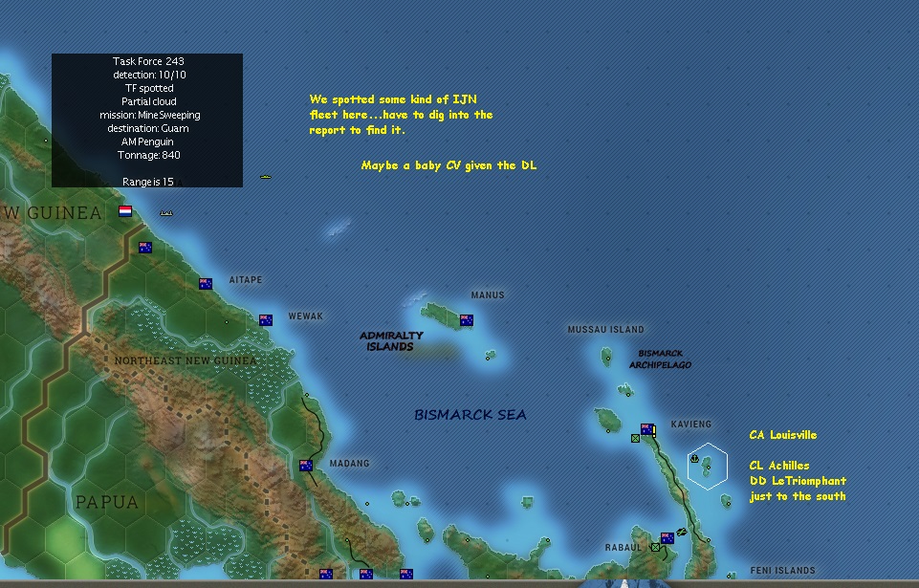Image resolution: width=919 pixels, height=588 pixels.
Task: Click 'Range is 15' tooltip text
Action: (x=147, y=182)
